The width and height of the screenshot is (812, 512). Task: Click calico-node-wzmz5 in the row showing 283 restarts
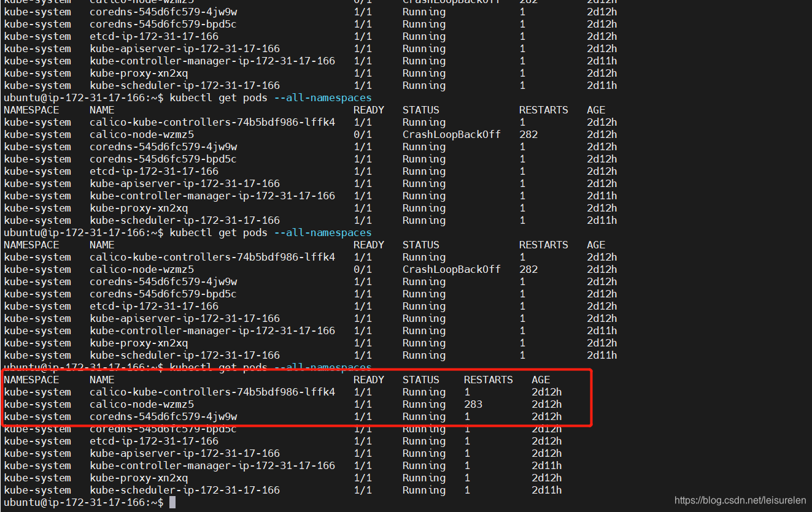pyautogui.click(x=142, y=404)
